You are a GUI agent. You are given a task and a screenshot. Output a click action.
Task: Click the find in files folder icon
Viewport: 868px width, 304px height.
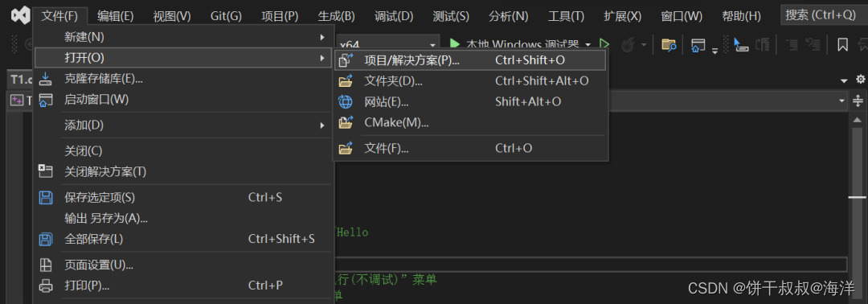[669, 44]
